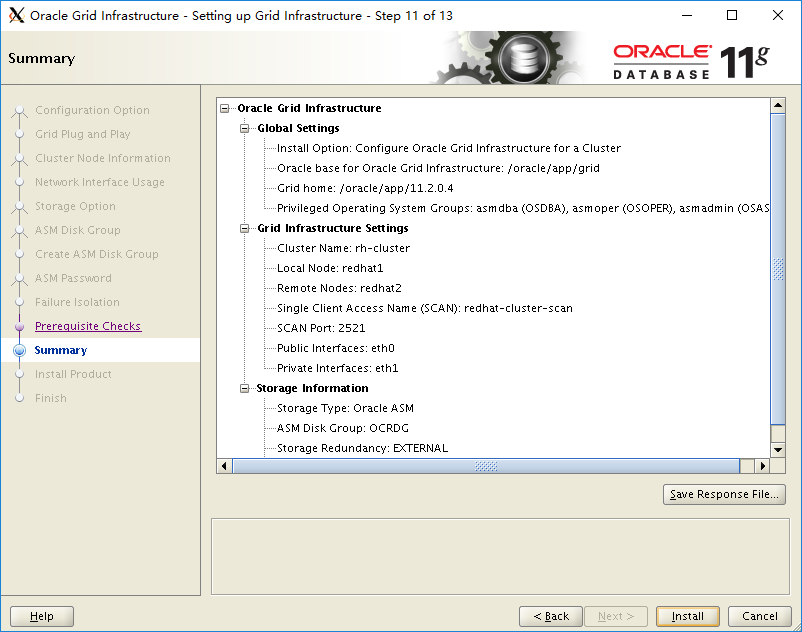Click the vertical scrollbar thumb
Viewport: 802px width, 632px height.
coord(778,269)
